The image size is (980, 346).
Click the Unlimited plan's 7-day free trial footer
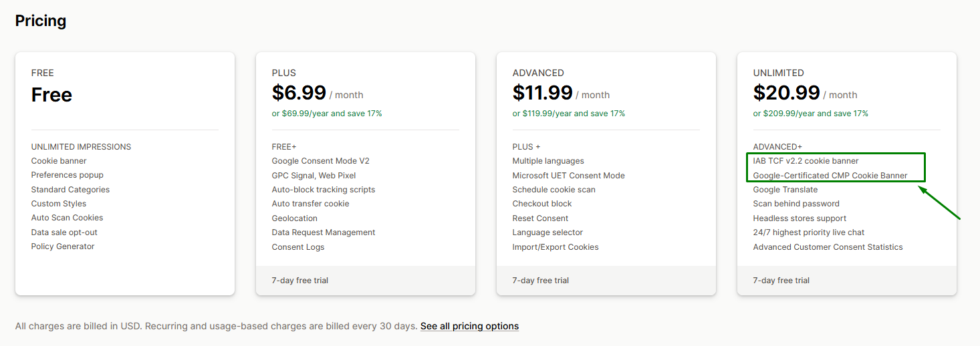click(x=781, y=281)
